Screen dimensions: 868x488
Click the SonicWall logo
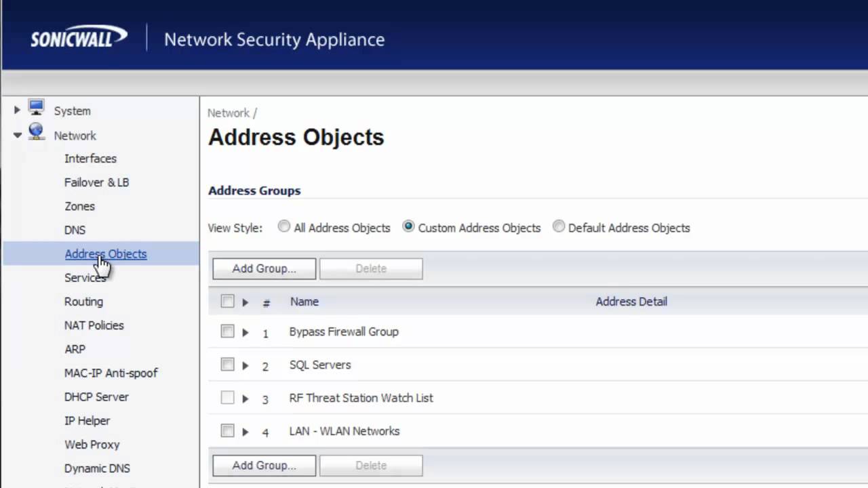(79, 37)
